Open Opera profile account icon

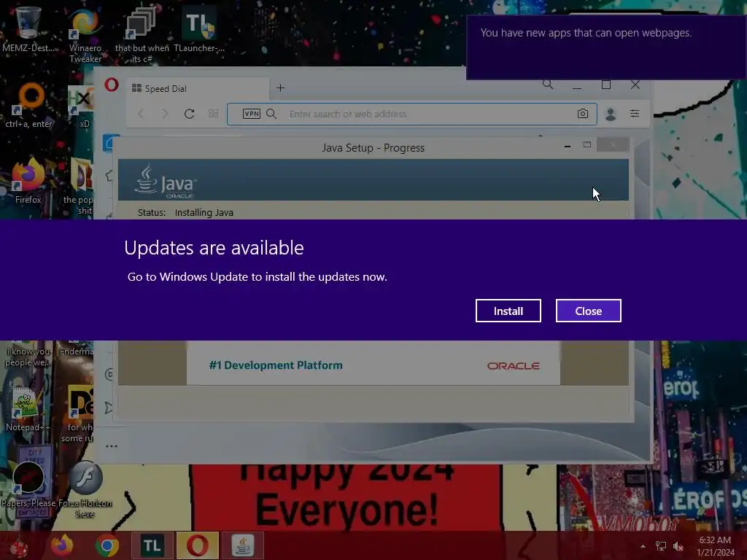[611, 114]
